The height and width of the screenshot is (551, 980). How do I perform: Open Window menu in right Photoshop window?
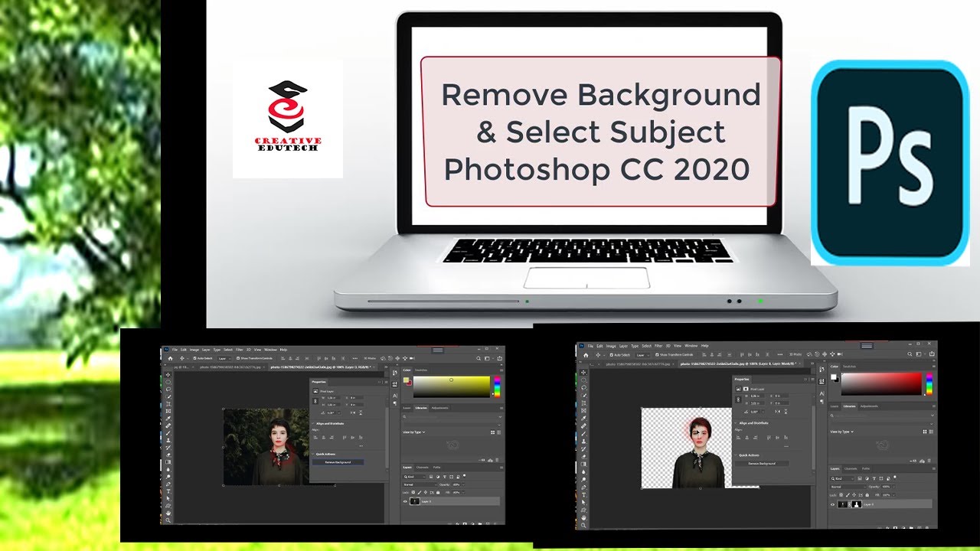point(691,346)
